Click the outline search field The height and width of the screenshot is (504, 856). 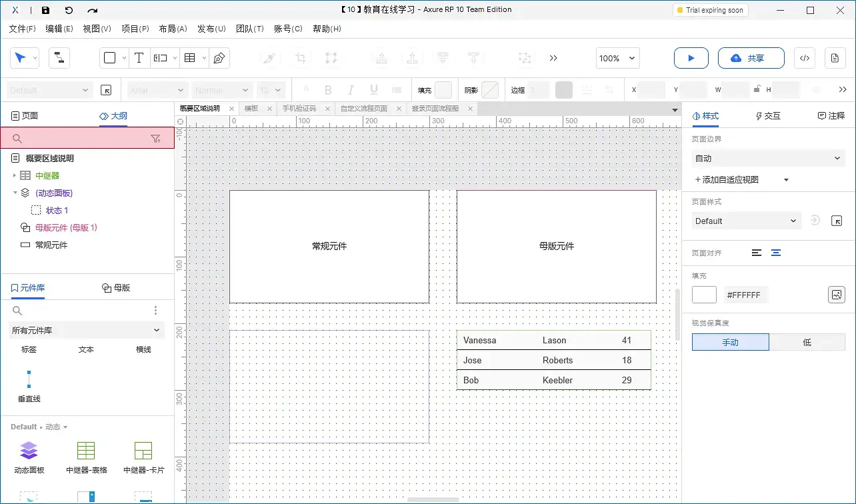83,139
